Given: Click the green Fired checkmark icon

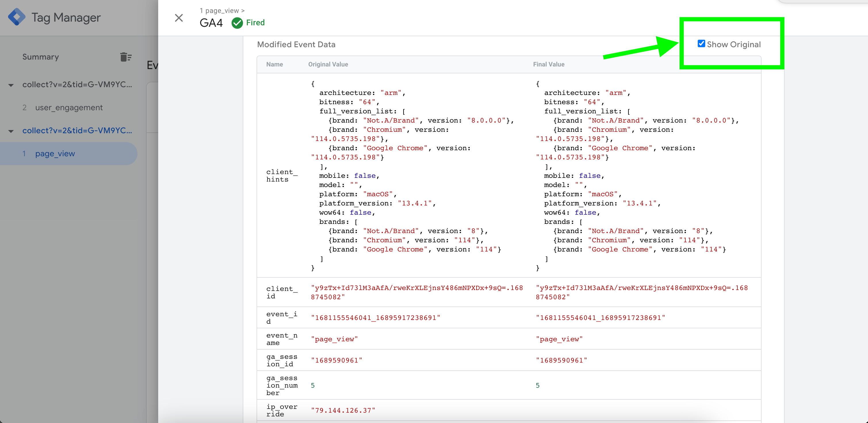Looking at the screenshot, I should point(237,23).
